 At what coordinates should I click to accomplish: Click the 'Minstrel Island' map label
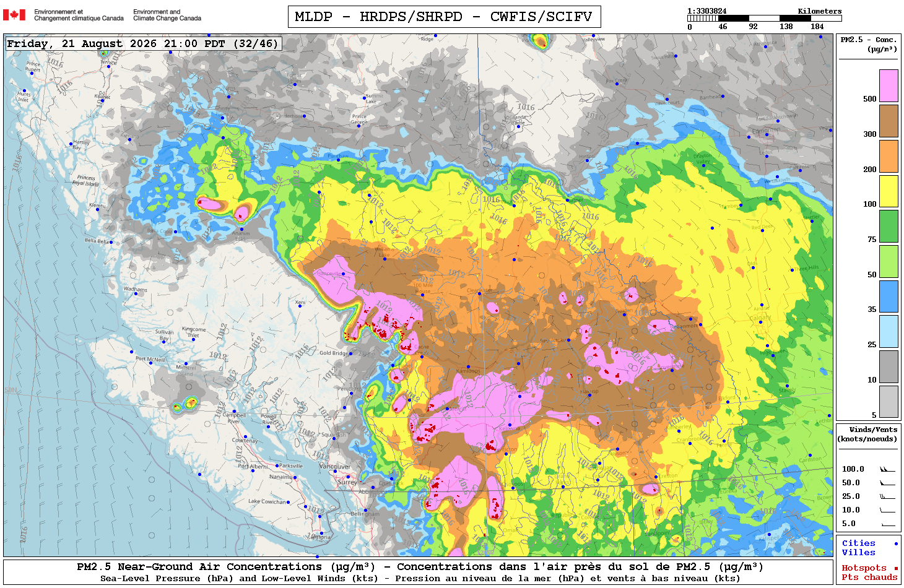(x=186, y=370)
